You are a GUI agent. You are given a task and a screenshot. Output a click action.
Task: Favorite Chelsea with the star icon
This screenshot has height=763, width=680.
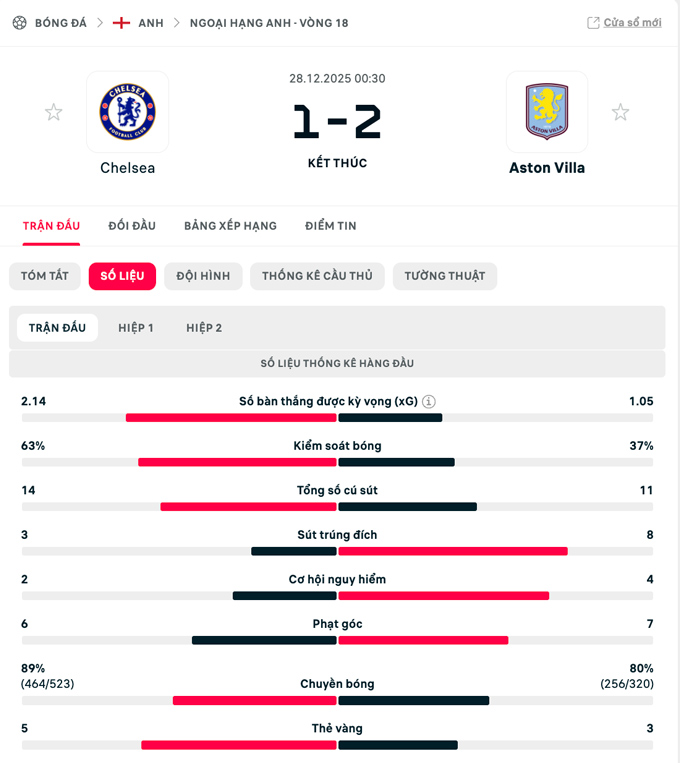pyautogui.click(x=53, y=112)
